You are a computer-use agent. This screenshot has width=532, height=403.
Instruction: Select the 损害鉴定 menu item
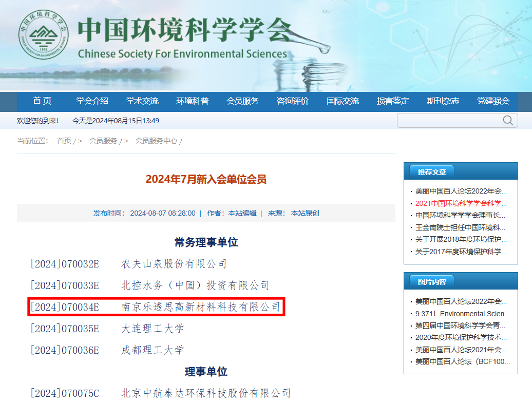[x=393, y=101]
